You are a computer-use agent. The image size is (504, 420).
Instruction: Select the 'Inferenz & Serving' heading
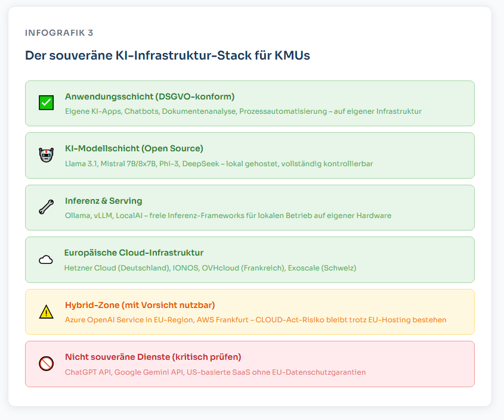tap(103, 201)
